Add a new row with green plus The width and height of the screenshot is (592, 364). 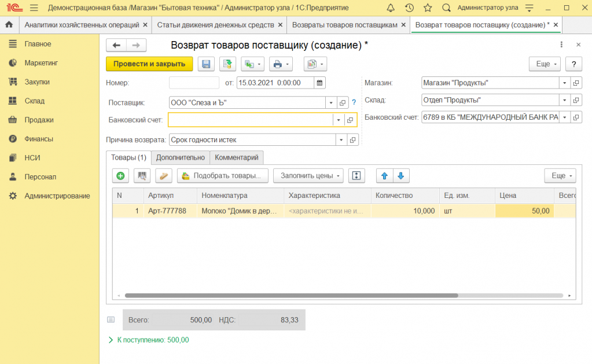(x=120, y=175)
